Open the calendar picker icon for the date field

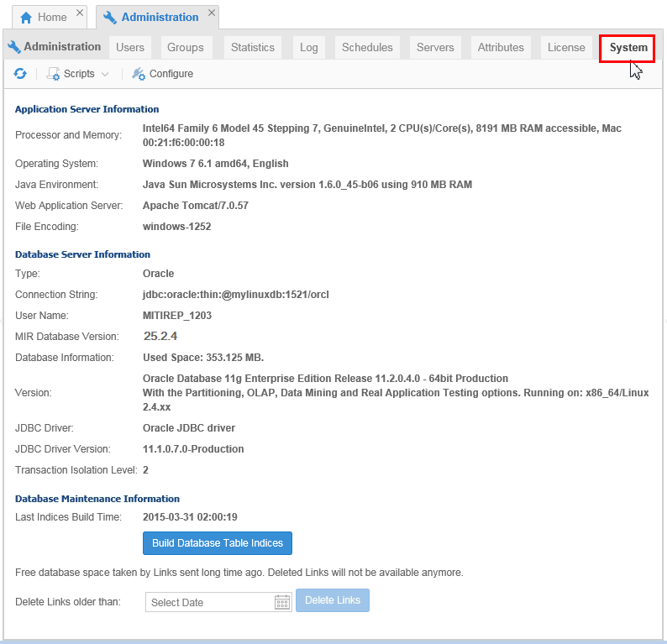[282, 602]
